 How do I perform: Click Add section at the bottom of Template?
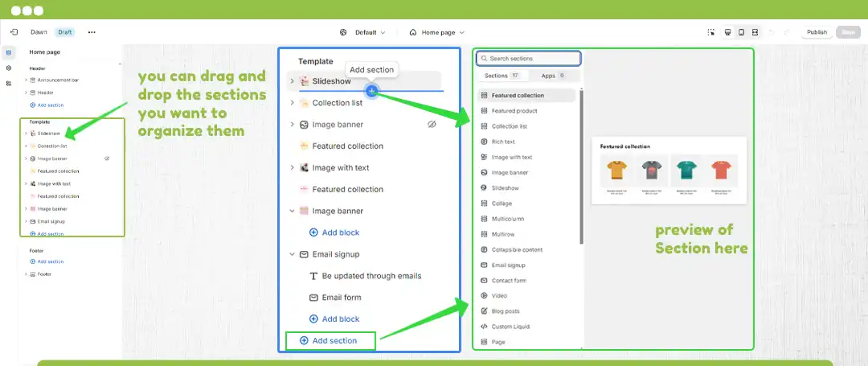click(328, 340)
